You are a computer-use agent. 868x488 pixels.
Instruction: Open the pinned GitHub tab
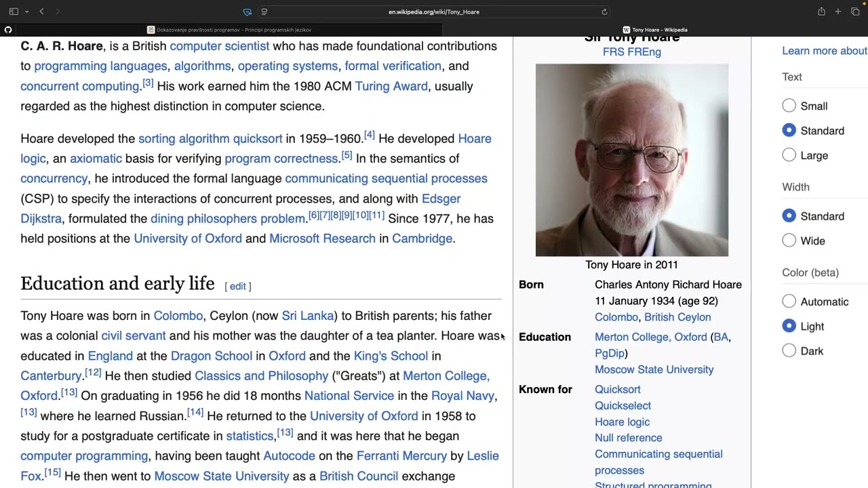coord(8,30)
